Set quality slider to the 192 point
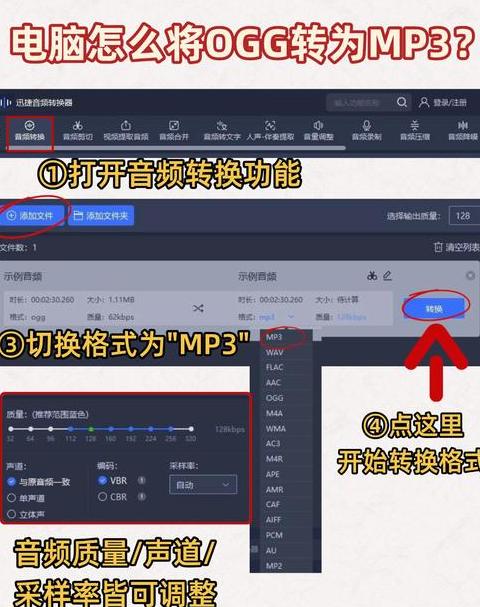This screenshot has height=607, width=480. click(x=131, y=429)
